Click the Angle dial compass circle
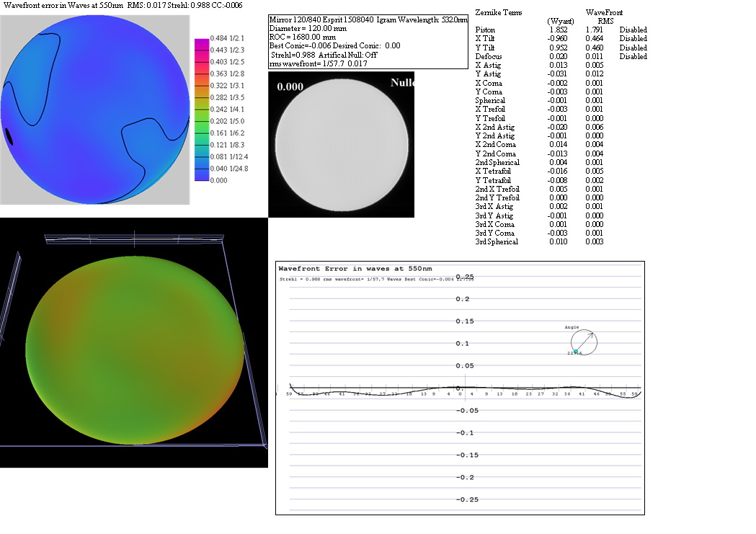This screenshot has width=756, height=534. [584, 342]
